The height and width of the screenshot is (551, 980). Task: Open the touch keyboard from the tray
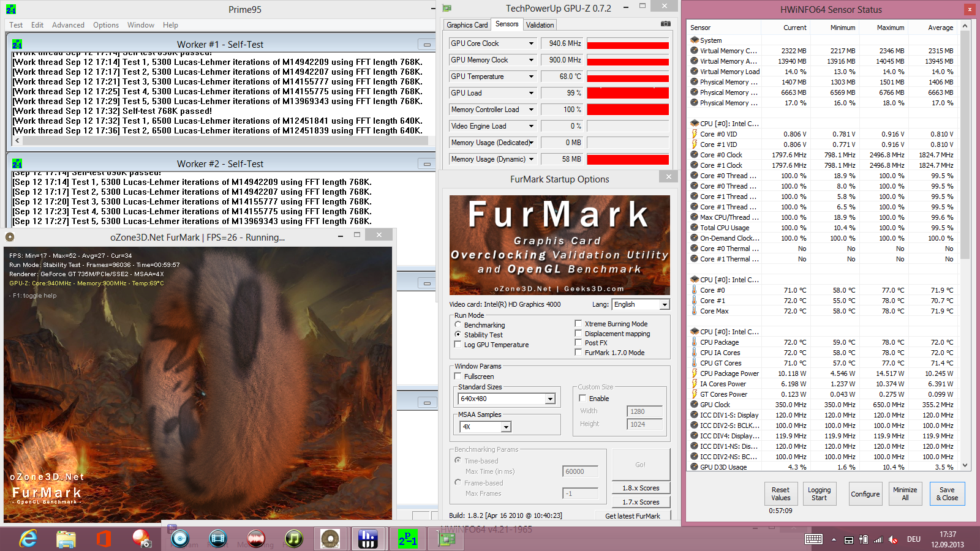point(814,539)
